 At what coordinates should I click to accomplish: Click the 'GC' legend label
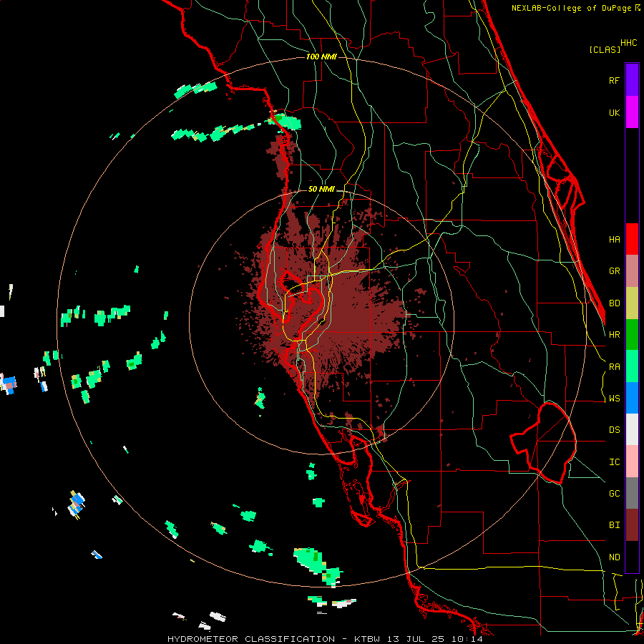614,494
